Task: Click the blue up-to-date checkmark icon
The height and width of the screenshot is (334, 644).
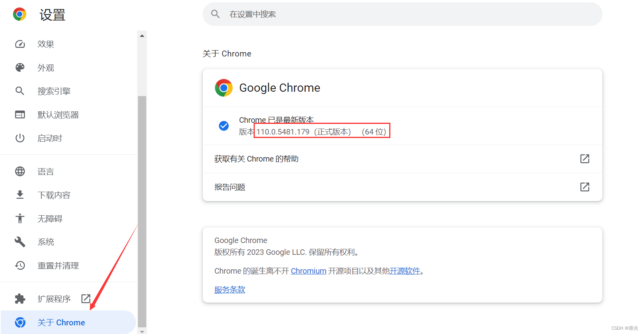Action: tap(224, 126)
